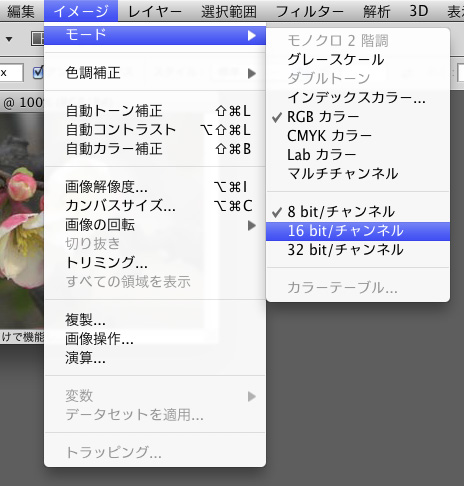464x486 pixels.
Task: Switch to グレースケール mode
Action: coord(358,60)
